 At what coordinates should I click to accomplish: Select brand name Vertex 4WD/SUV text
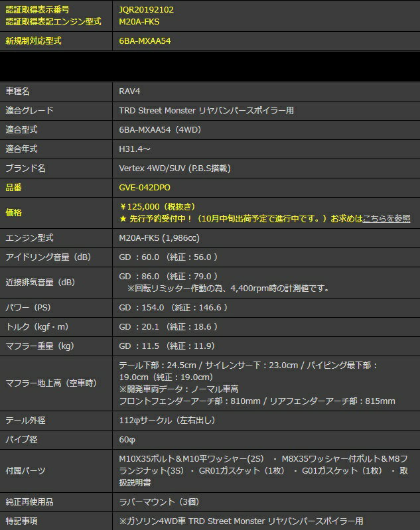(x=175, y=168)
